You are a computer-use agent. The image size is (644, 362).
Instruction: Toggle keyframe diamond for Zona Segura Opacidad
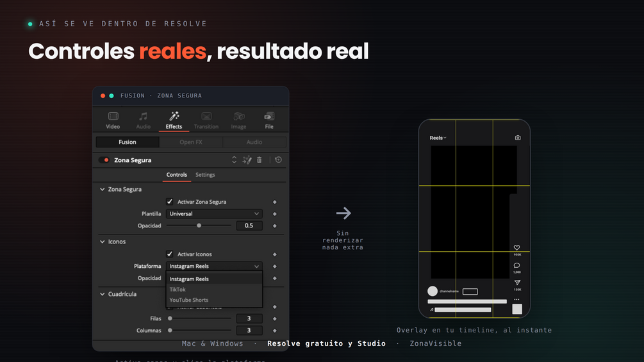(275, 226)
